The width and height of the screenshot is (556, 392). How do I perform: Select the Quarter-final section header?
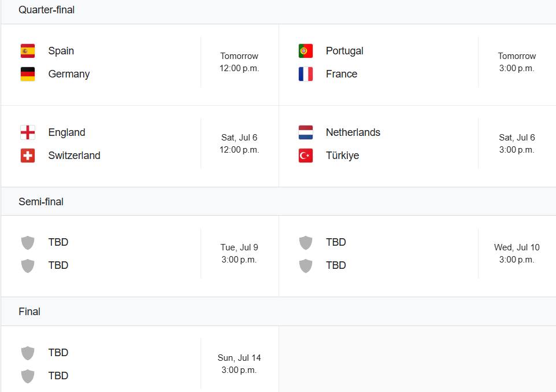click(x=46, y=10)
